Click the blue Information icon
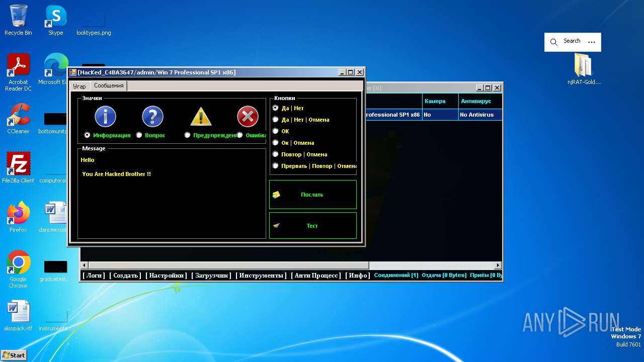The height and width of the screenshot is (362, 644). [x=106, y=117]
